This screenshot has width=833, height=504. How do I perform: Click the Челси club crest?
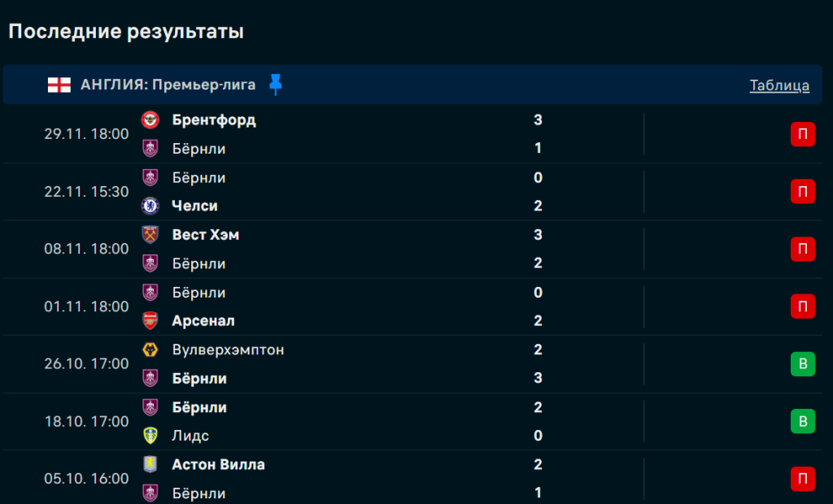click(150, 206)
